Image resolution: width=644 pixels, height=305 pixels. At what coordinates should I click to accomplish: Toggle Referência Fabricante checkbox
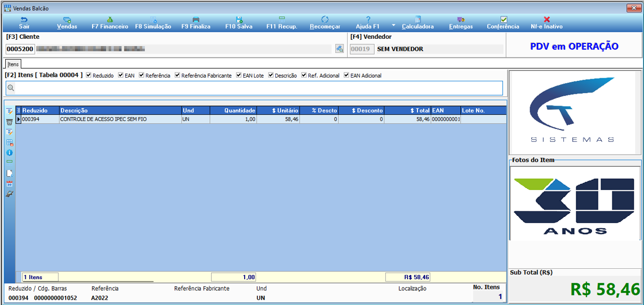point(177,76)
